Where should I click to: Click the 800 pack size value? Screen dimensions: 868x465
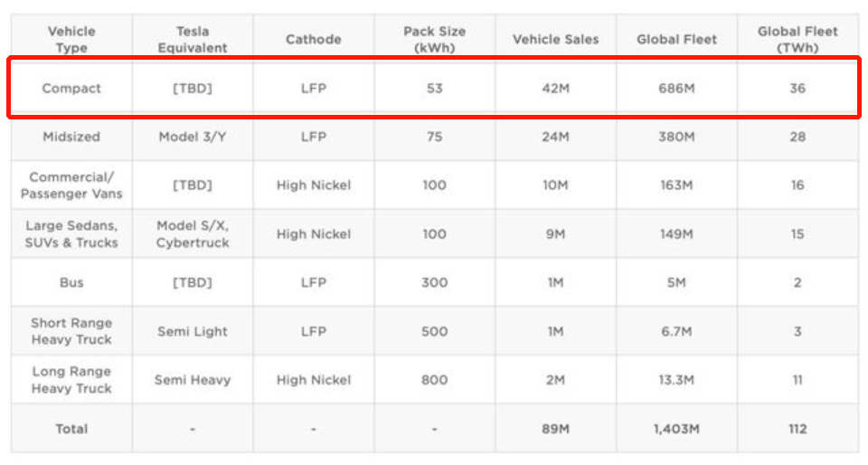click(x=434, y=380)
